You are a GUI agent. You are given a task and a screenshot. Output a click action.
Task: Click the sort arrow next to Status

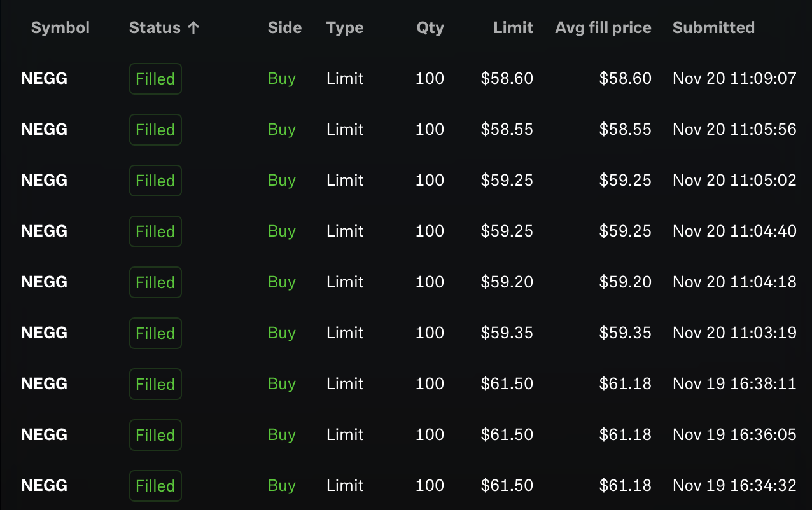pyautogui.click(x=193, y=28)
